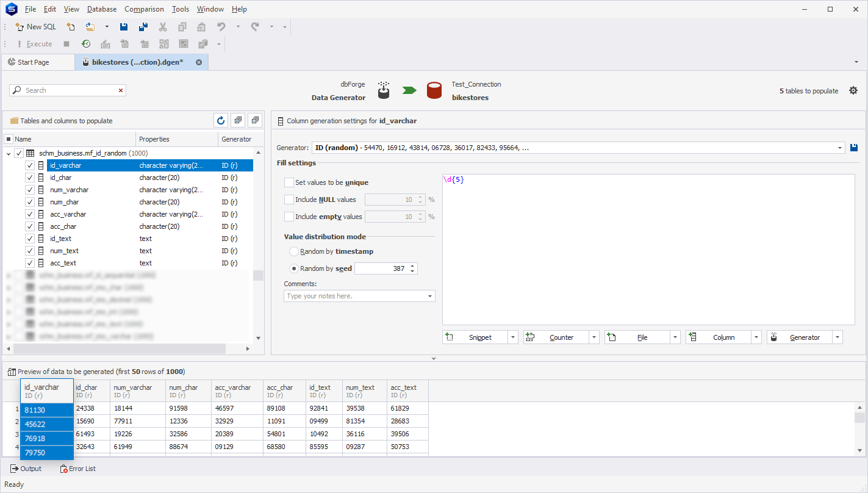Click the Stop execution square icon

(x=66, y=44)
